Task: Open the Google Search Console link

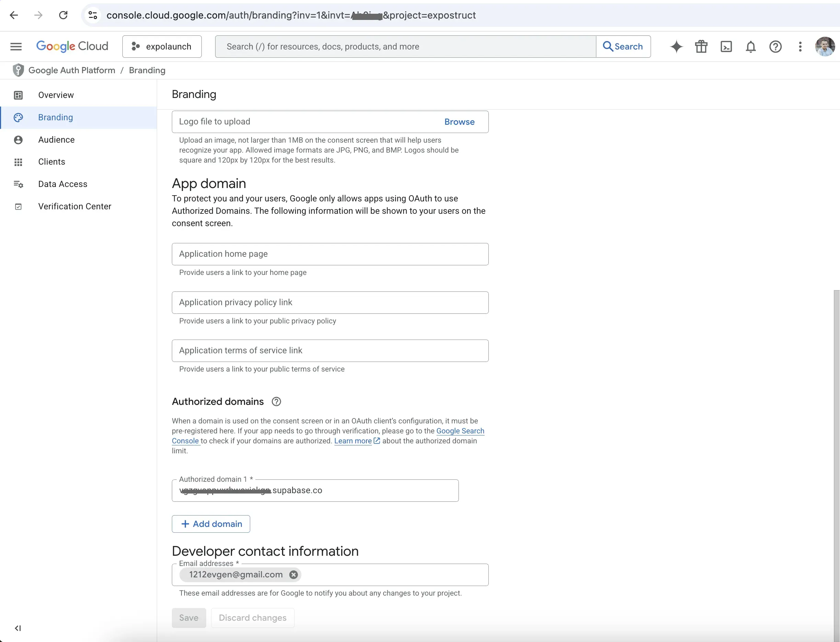Action: (x=460, y=431)
